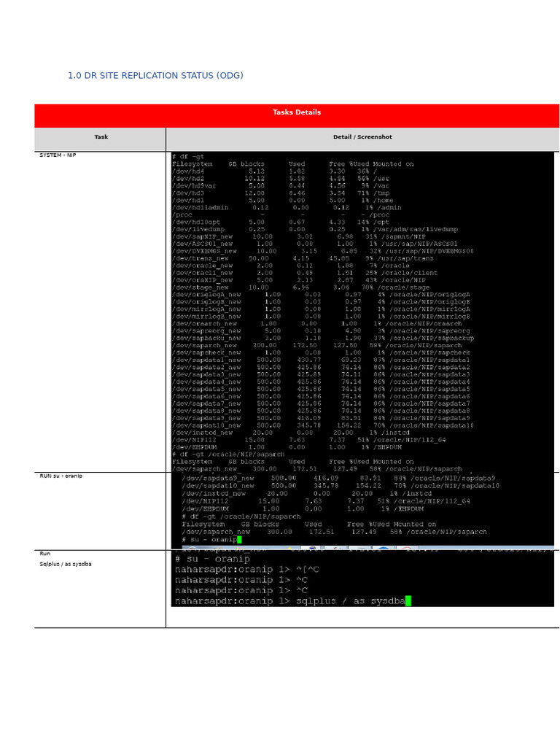This screenshot has height=747, width=560.
Task: Select the '/dev/sapdata8_new' row
Action: pyautogui.click(x=321, y=411)
